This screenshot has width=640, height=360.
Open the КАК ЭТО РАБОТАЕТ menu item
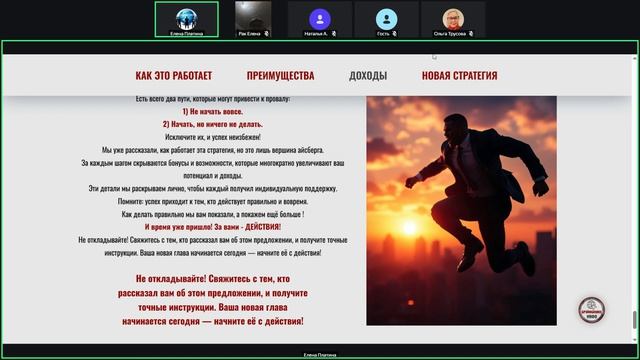[x=173, y=76]
